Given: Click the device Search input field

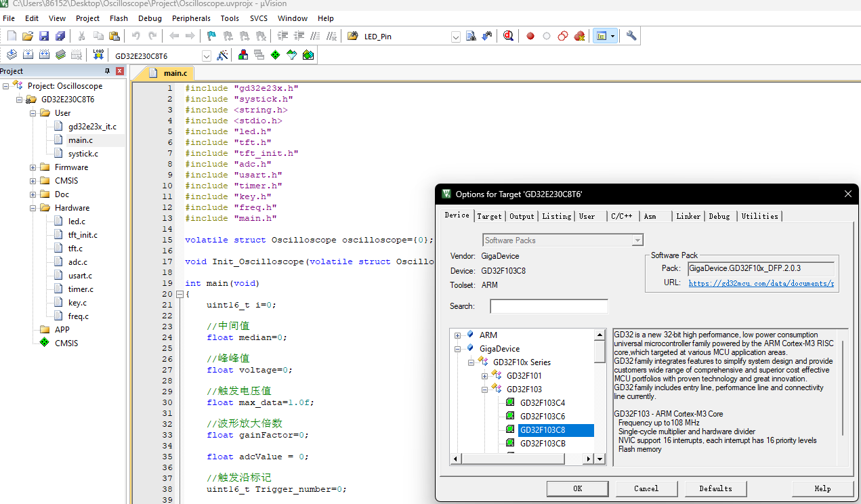Looking at the screenshot, I should tap(549, 306).
